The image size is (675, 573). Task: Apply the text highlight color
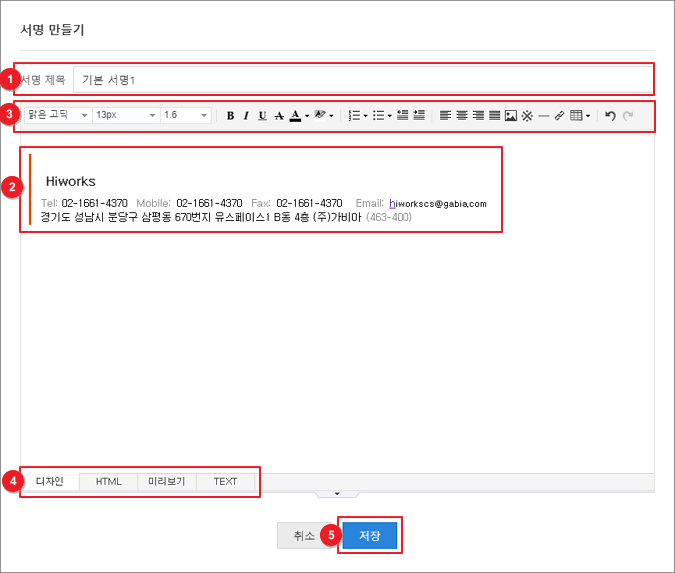pyautogui.click(x=320, y=115)
